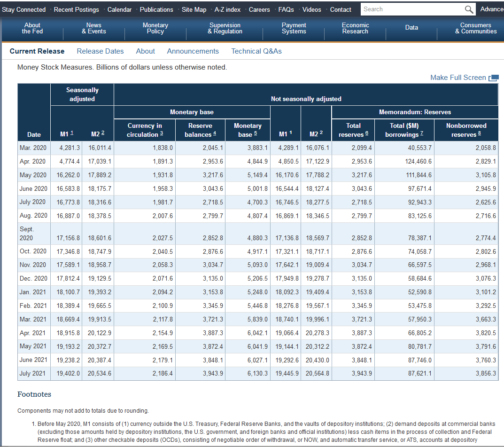Open the Data navigation menu

pos(411,28)
